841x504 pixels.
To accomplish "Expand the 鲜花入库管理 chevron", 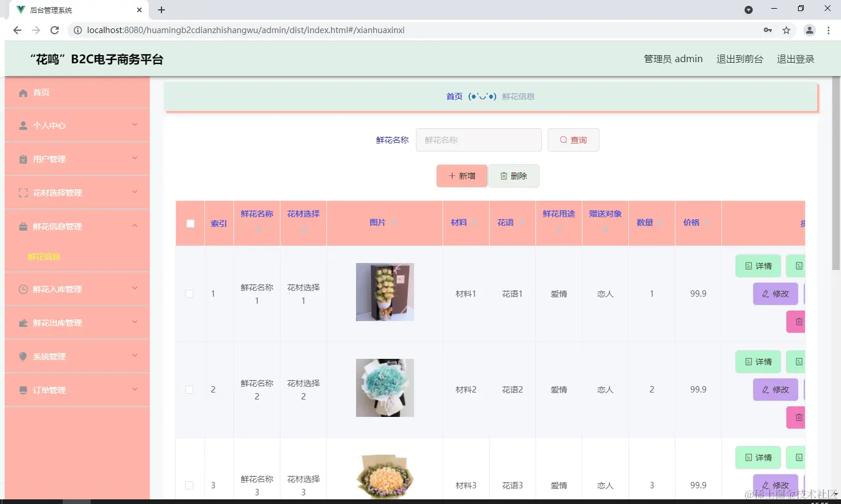I will tap(135, 288).
